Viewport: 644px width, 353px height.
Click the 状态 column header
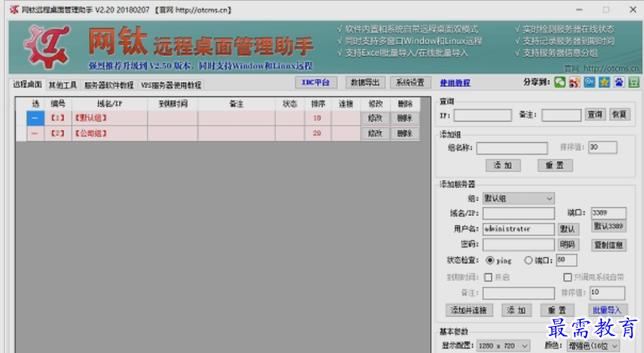290,104
